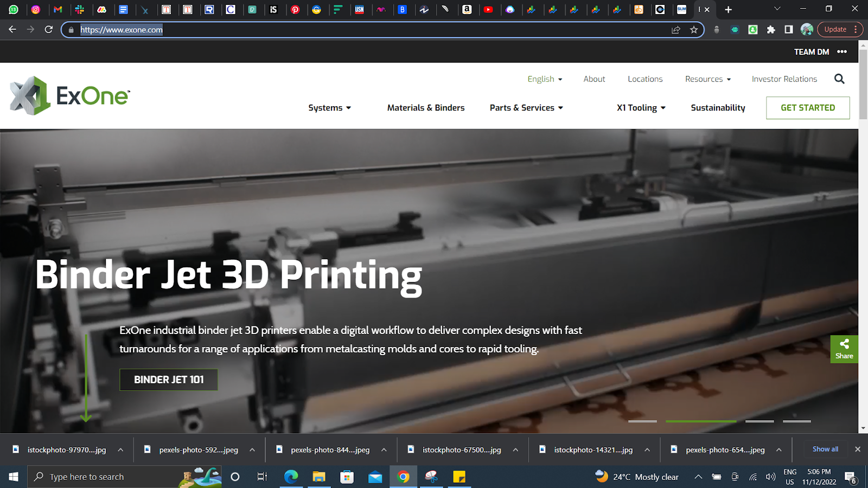Screen dimensions: 868x488
Task: Open the tab search chevron
Action: click(777, 9)
